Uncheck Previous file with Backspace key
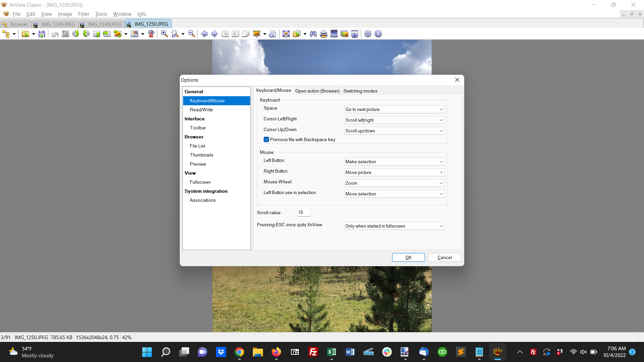 click(x=266, y=139)
